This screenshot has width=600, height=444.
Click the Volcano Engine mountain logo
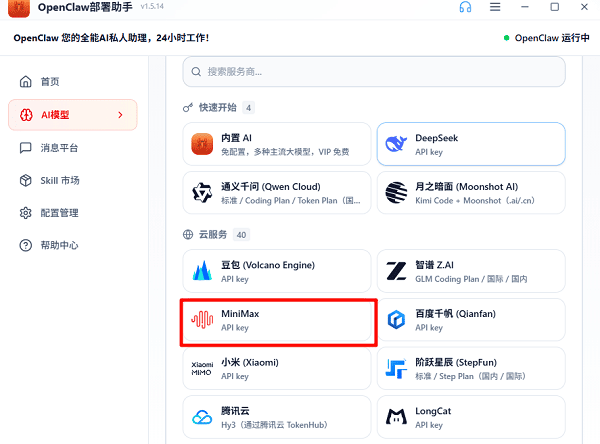pos(202,271)
